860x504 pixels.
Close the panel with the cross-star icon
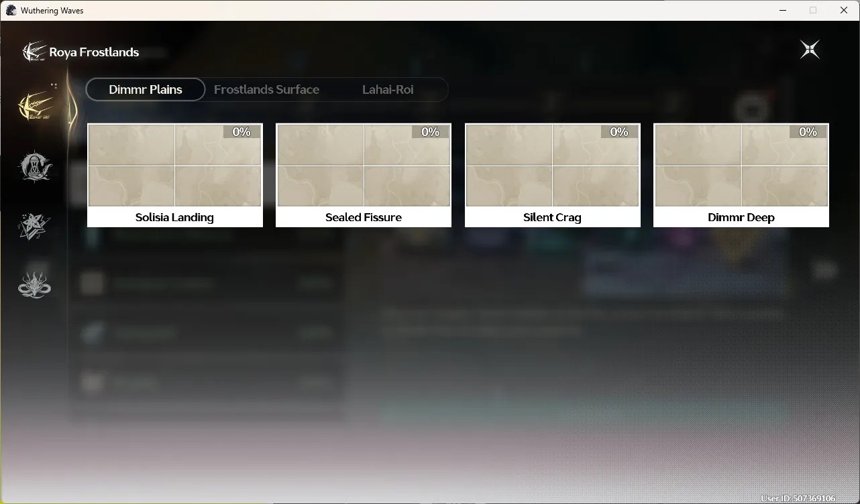pos(810,50)
